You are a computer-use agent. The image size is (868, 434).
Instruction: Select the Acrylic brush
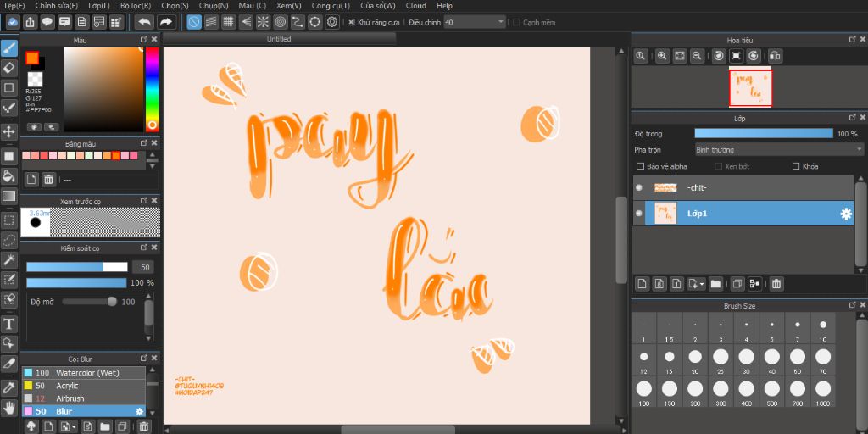coord(84,386)
